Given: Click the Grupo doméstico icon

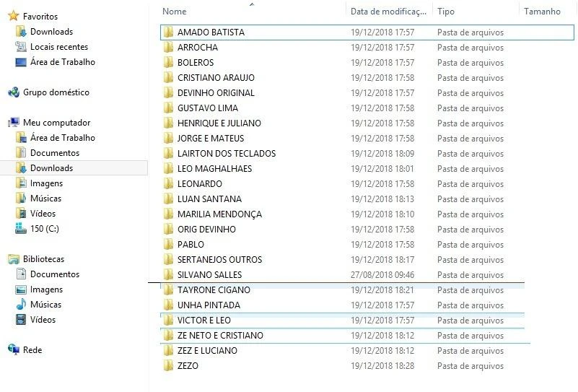Looking at the screenshot, I should (14, 92).
